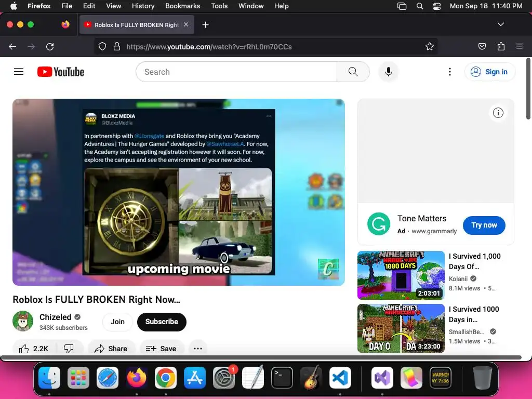This screenshot has height=399, width=532.
Task: Click the video player to pause
Action: pyautogui.click(x=179, y=192)
